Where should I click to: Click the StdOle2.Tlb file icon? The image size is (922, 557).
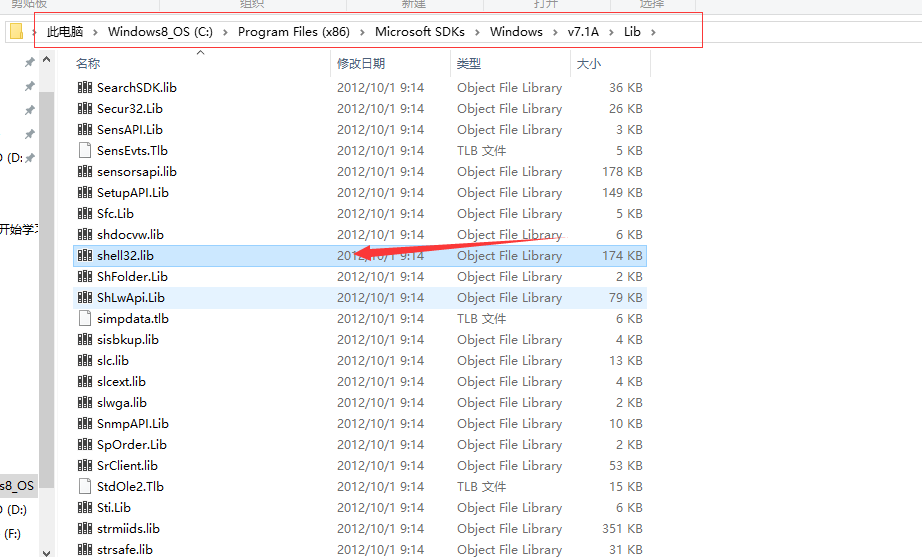pos(85,486)
